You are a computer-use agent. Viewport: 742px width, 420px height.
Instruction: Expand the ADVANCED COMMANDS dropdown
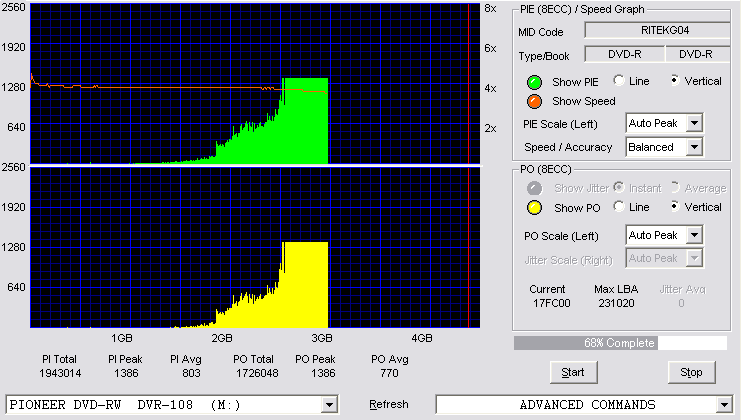pos(583,405)
